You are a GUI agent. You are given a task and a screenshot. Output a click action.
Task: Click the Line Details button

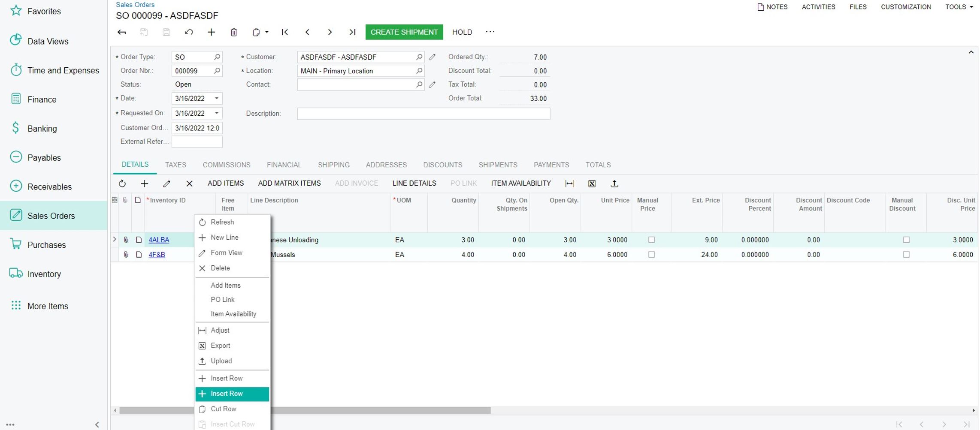414,183
